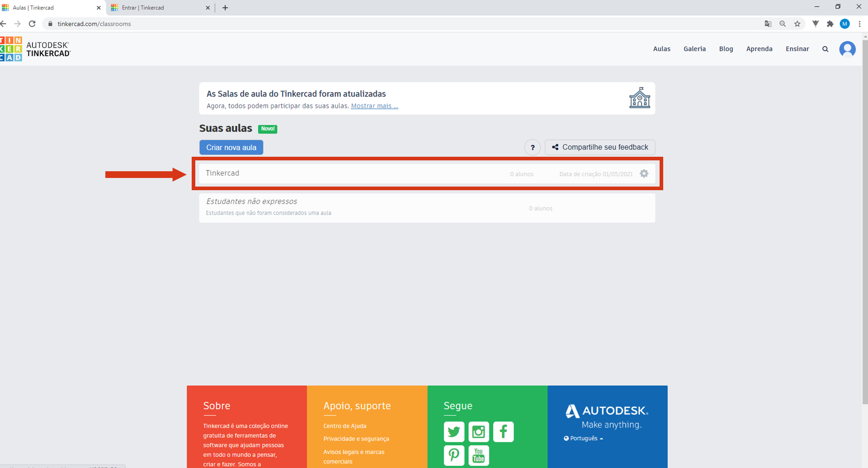Open the Tinkercad logo home link
868x468 pixels.
35,49
